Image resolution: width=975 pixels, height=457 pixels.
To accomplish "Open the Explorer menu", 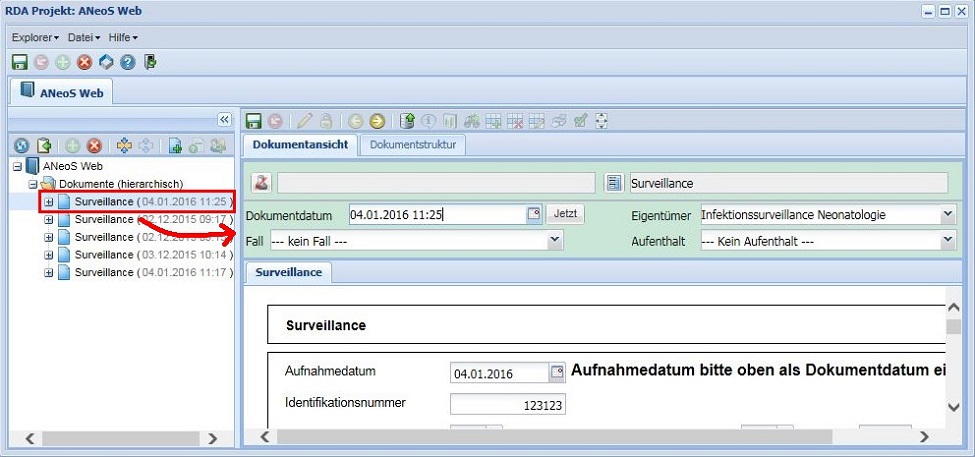I will (35, 37).
